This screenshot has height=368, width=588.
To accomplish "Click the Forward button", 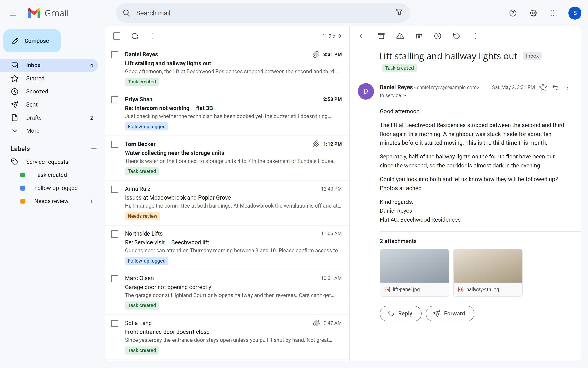I will point(450,313).
